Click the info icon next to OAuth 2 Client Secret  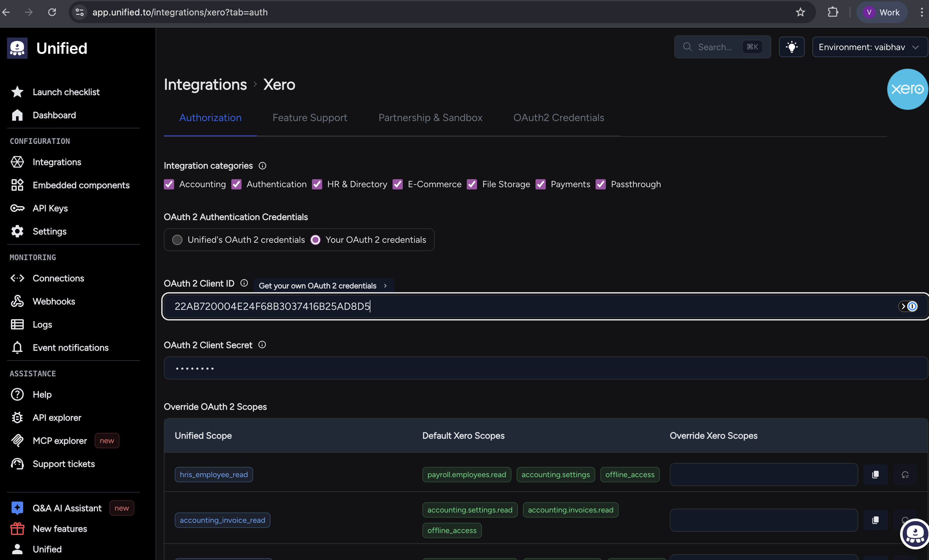pos(262,345)
